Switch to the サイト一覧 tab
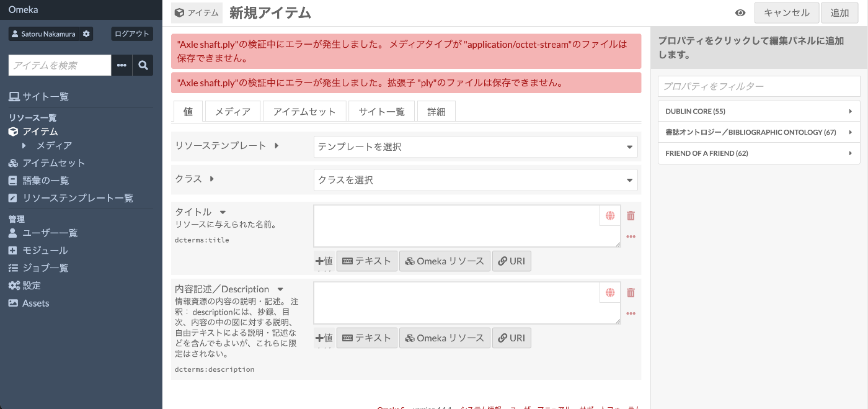 382,111
